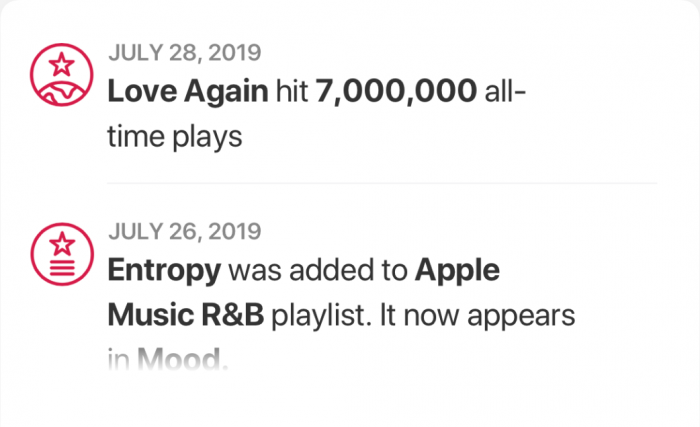This screenshot has height=427, width=700.
Task: Open the Mood category link
Action: 180,357
